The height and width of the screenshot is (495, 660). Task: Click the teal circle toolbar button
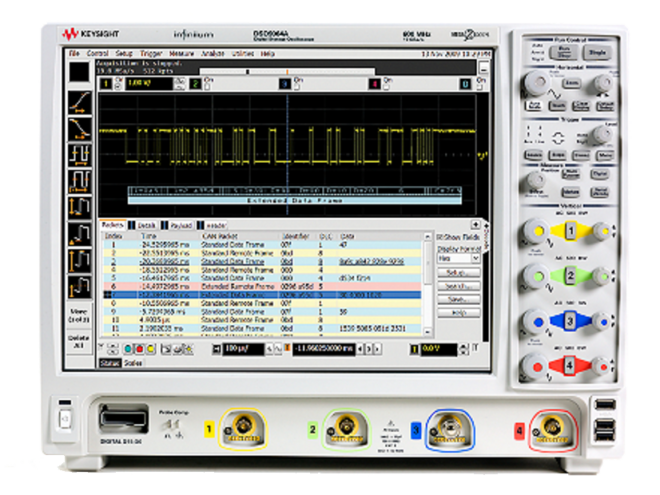[128, 349]
